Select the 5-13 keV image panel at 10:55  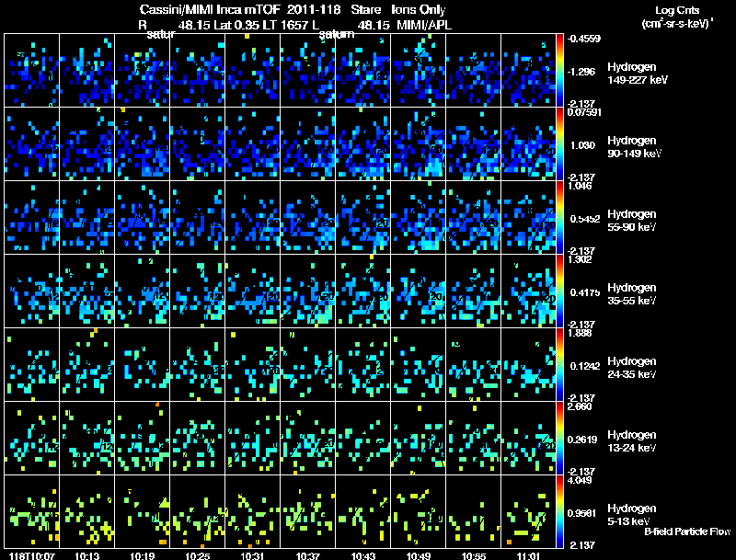pyautogui.click(x=474, y=512)
